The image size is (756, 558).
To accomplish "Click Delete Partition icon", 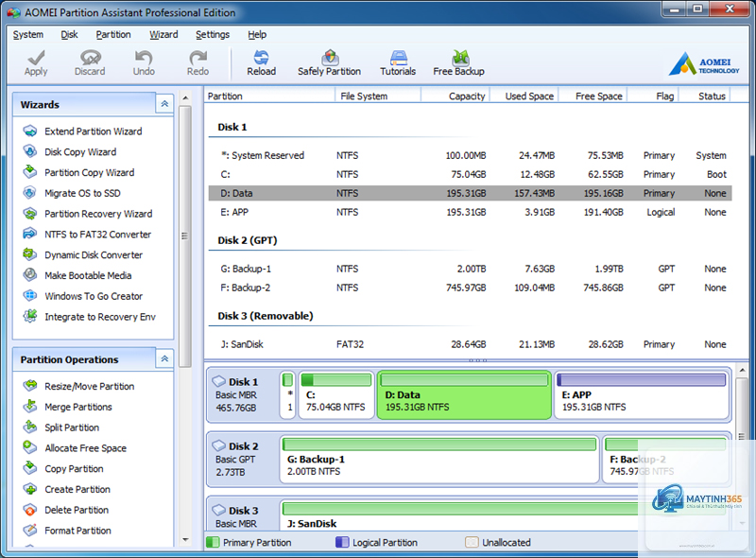I will (30, 509).
